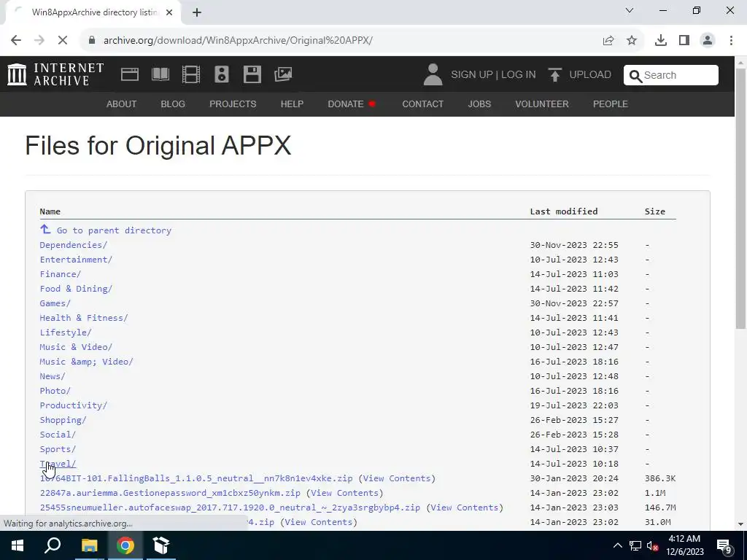Stop loading the page
The width and height of the screenshot is (747, 560).
click(63, 41)
